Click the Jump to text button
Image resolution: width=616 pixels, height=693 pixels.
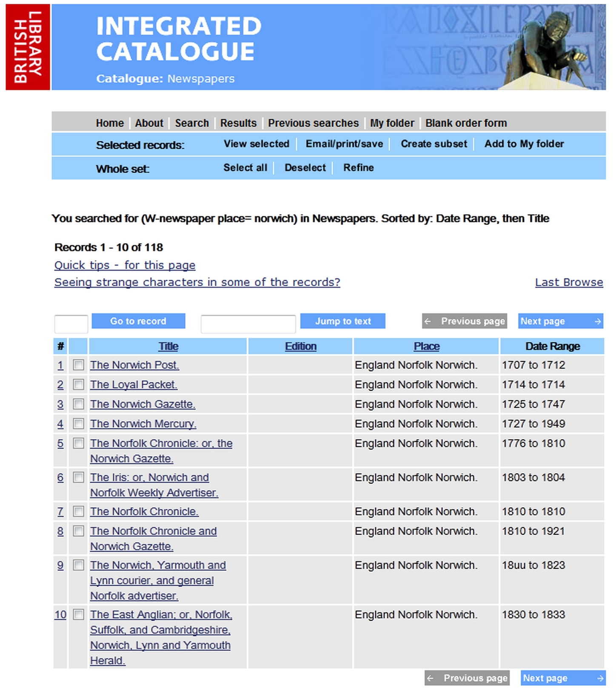pyautogui.click(x=343, y=321)
